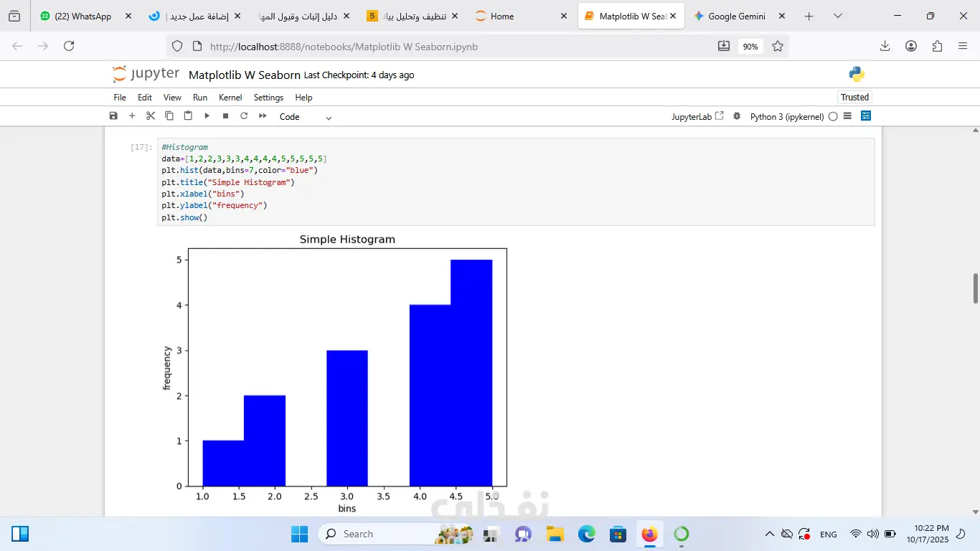Reload the current page

[69, 46]
